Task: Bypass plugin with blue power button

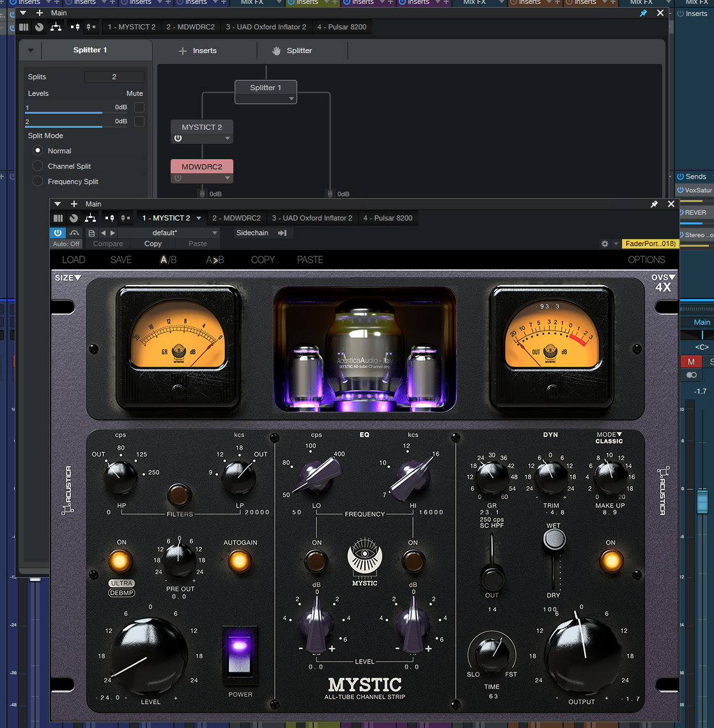Action: pos(58,233)
